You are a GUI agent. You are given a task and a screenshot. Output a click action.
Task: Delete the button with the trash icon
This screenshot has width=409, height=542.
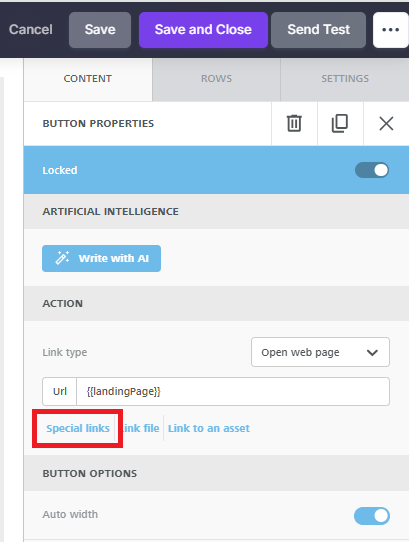click(294, 123)
